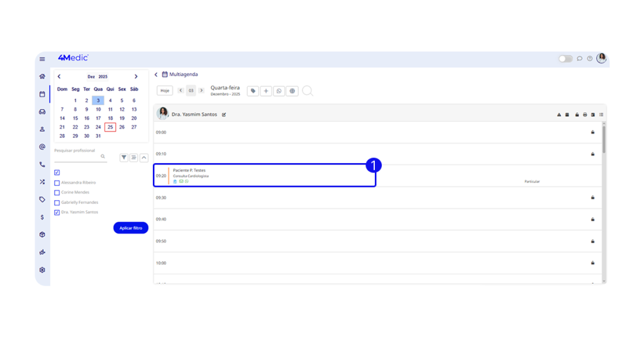This screenshot has width=644, height=338.
Task: Click the Hoje button
Action: click(x=165, y=91)
